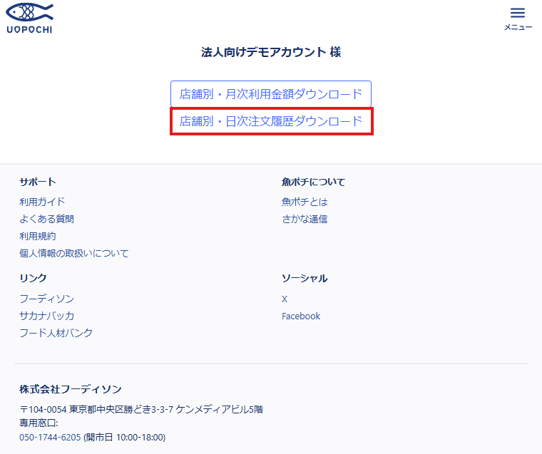Click the メニュー label under hamburger icon
Screen dimensions: 542x454
[x=518, y=27]
